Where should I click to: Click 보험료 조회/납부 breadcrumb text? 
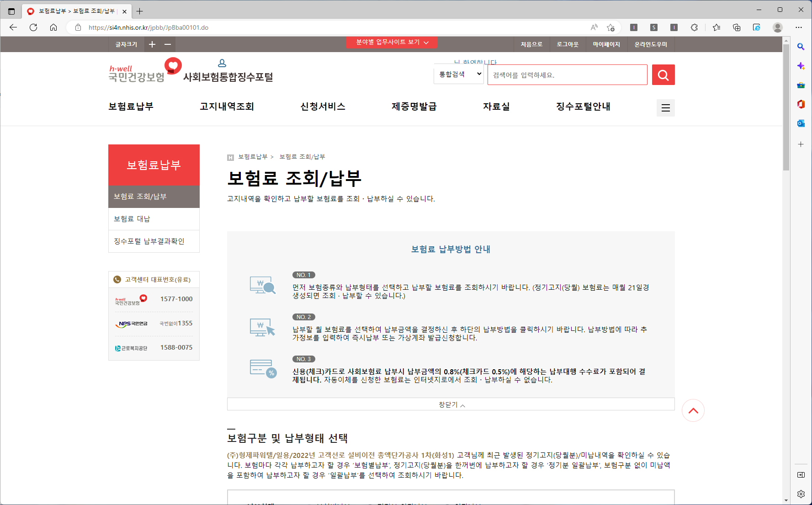[x=302, y=157]
